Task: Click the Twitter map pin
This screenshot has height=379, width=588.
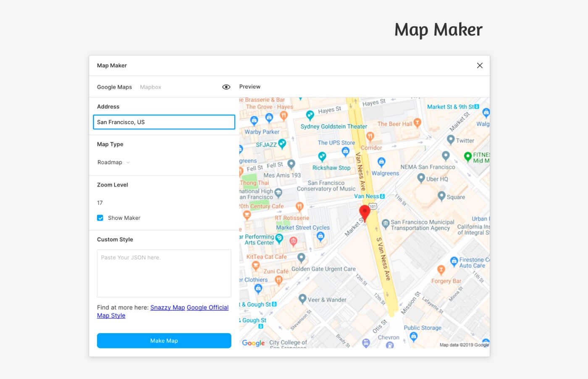Action: click(x=451, y=139)
